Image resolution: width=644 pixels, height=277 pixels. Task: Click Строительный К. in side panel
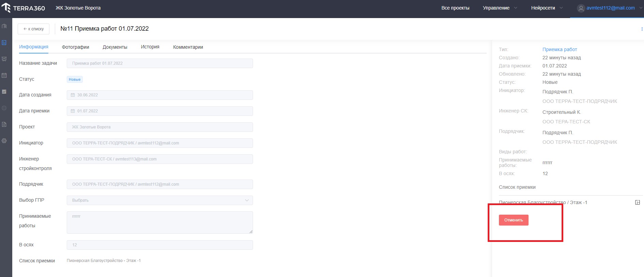[x=562, y=112]
